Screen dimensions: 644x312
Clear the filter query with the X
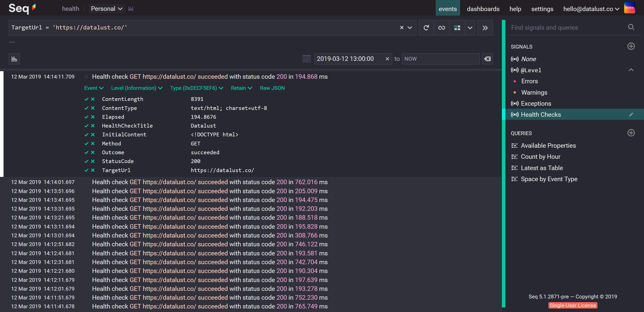(x=402, y=28)
